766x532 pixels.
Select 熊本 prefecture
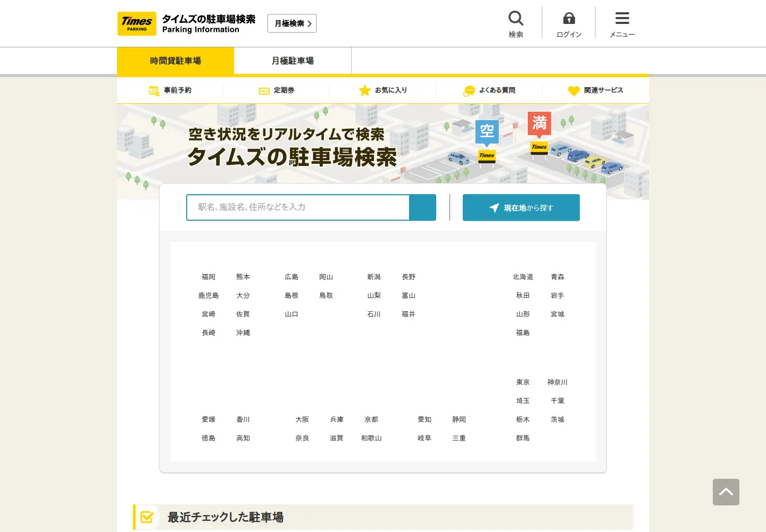click(243, 277)
